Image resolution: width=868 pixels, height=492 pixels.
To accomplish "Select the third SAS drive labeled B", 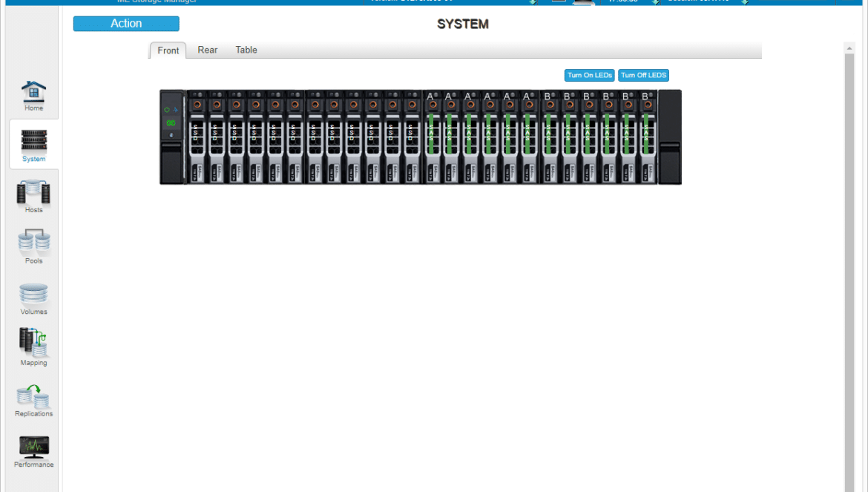I will tap(588, 137).
